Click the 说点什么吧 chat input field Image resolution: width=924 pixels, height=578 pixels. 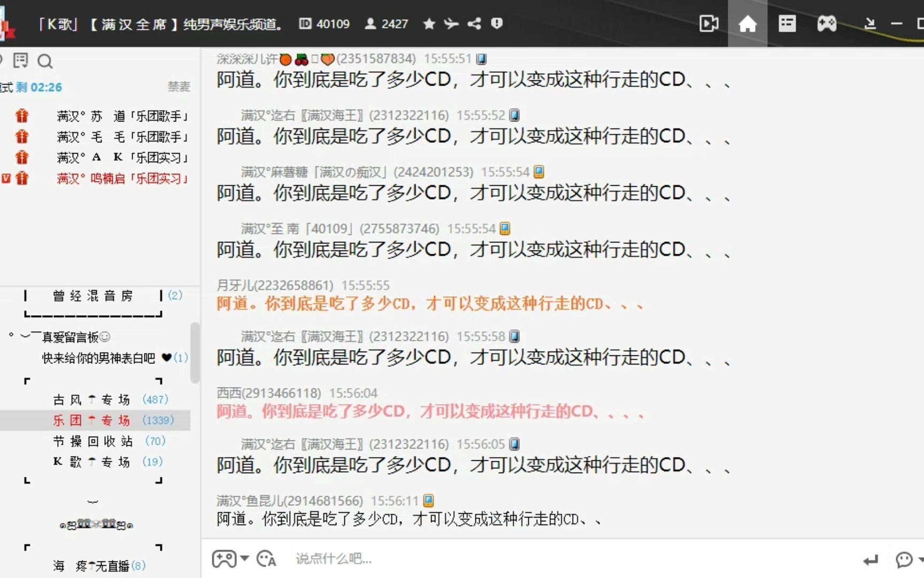572,559
